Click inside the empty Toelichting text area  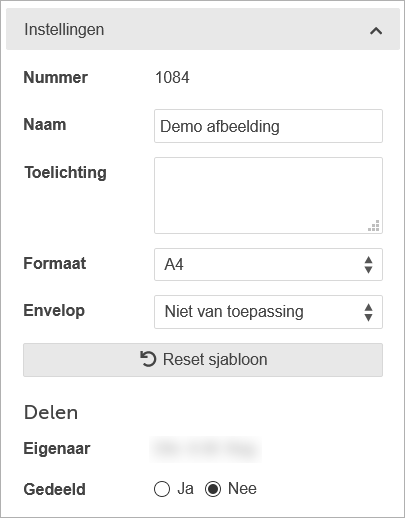click(x=268, y=195)
